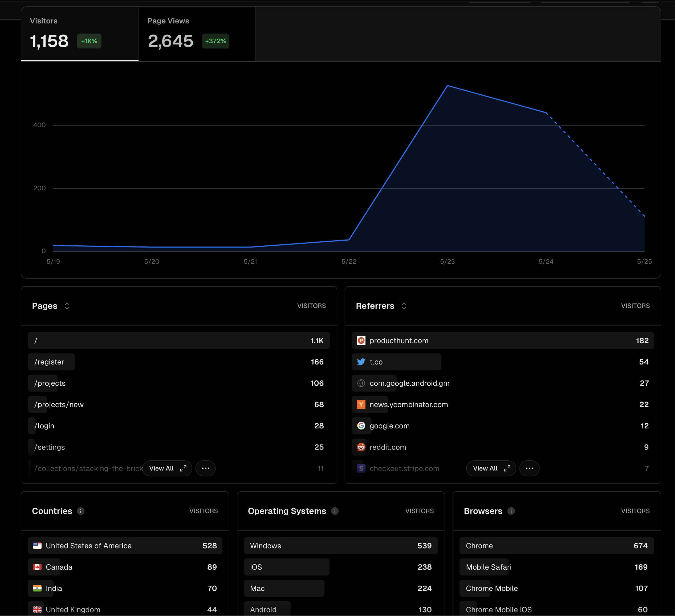Image resolution: width=675 pixels, height=616 pixels.
Task: Click the chart data point at 5/24
Action: tap(546, 113)
